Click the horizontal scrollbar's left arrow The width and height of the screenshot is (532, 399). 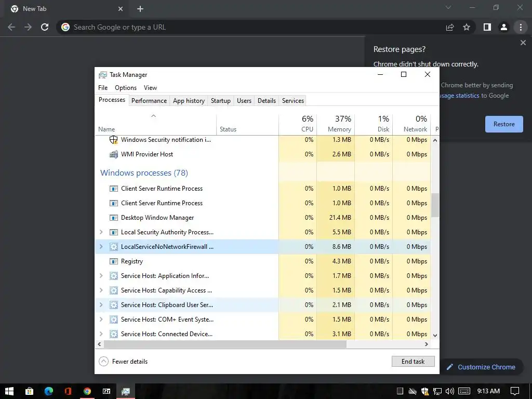point(99,344)
